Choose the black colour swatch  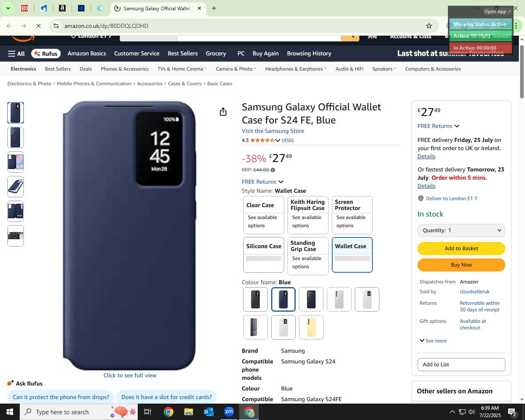coord(255,299)
